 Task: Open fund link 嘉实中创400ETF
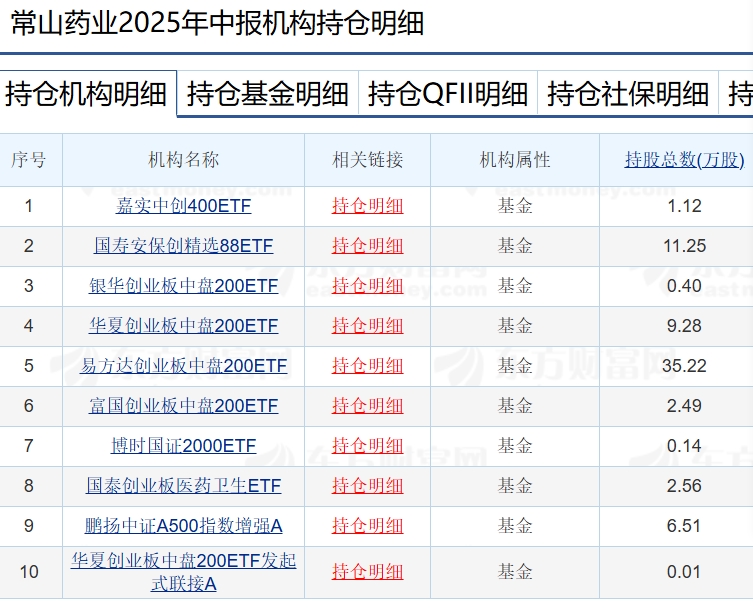pos(183,206)
